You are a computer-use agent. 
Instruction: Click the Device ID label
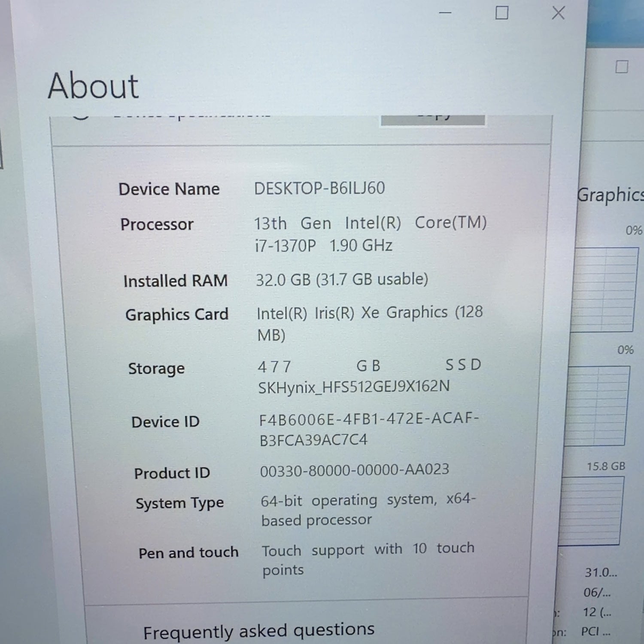pyautogui.click(x=165, y=422)
